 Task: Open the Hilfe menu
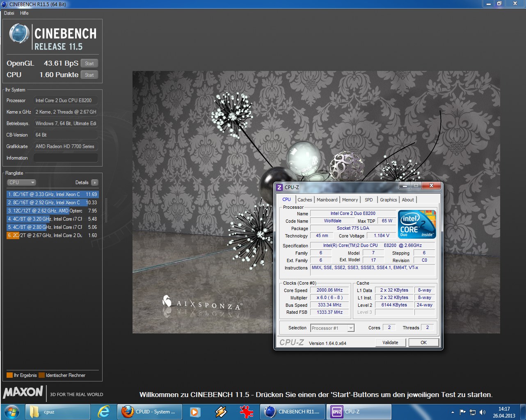tap(24, 13)
